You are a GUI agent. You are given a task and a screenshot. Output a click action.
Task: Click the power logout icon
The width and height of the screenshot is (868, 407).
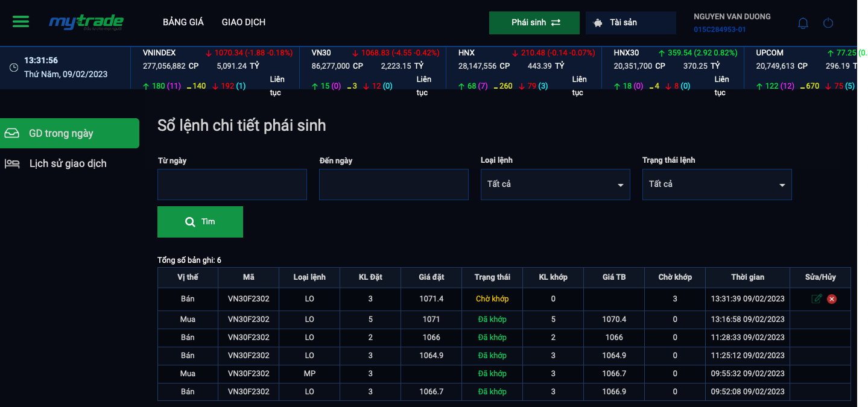[828, 23]
